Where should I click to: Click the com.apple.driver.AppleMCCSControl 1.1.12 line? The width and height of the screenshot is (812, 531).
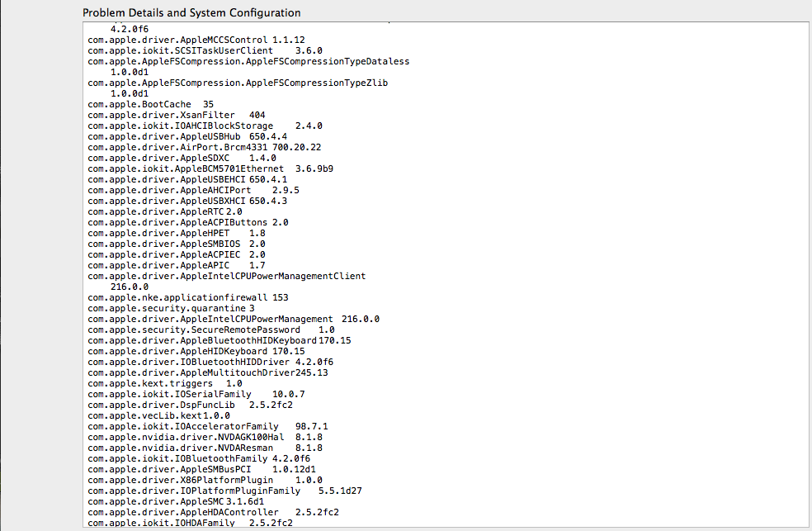pyautogui.click(x=196, y=40)
